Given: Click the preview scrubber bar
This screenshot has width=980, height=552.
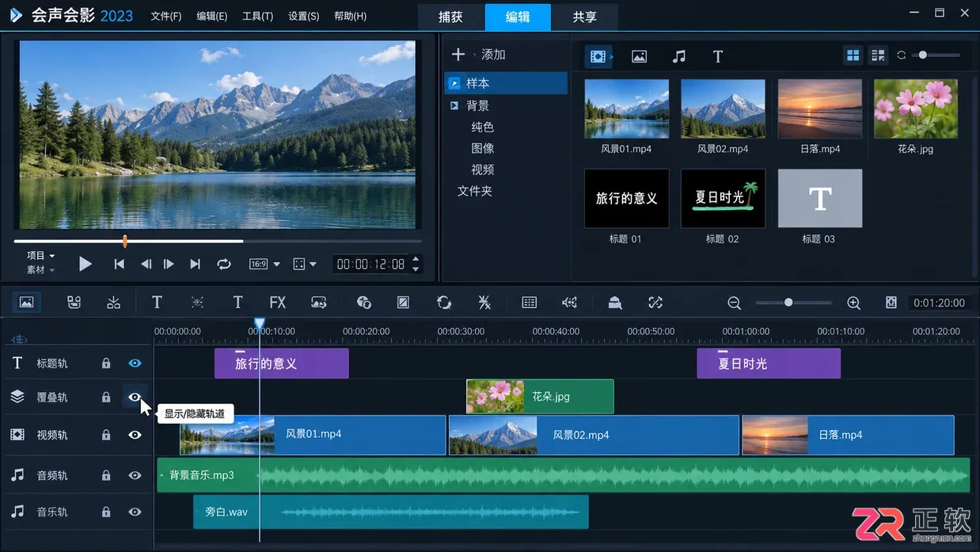Looking at the screenshot, I should (x=218, y=241).
